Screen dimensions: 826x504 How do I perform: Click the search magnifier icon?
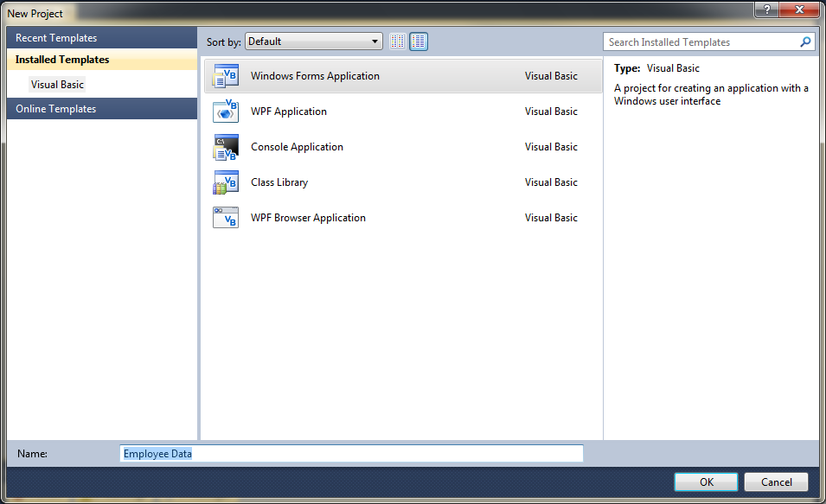pos(805,41)
